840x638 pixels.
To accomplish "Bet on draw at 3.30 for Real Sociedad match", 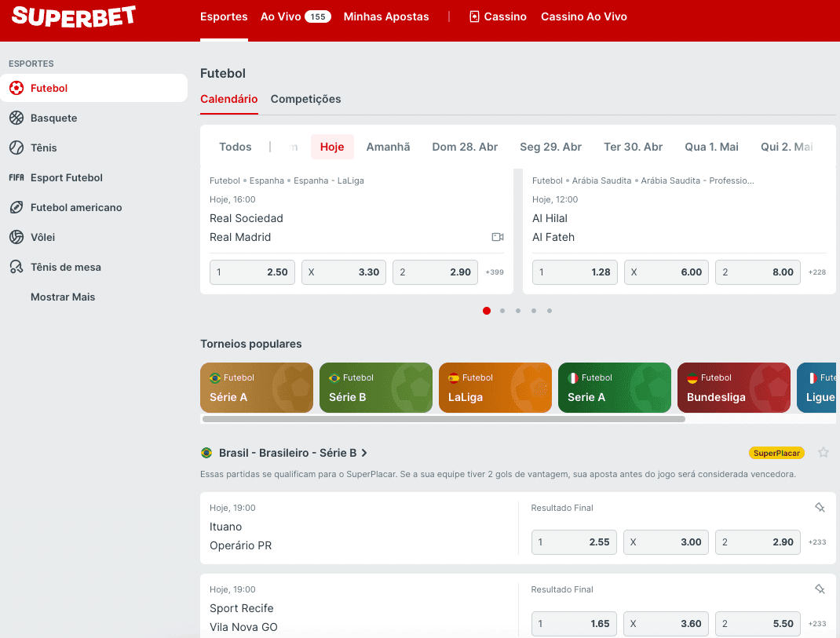I will point(344,272).
